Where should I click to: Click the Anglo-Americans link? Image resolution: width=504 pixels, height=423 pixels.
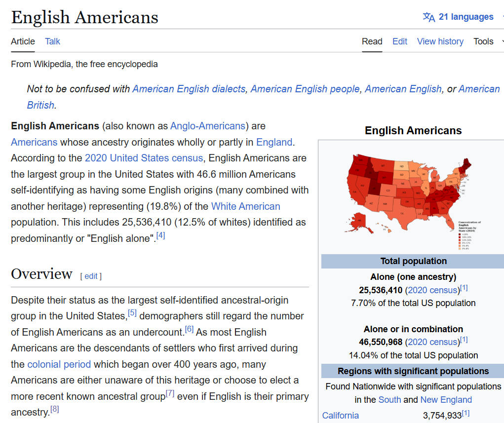[208, 126]
